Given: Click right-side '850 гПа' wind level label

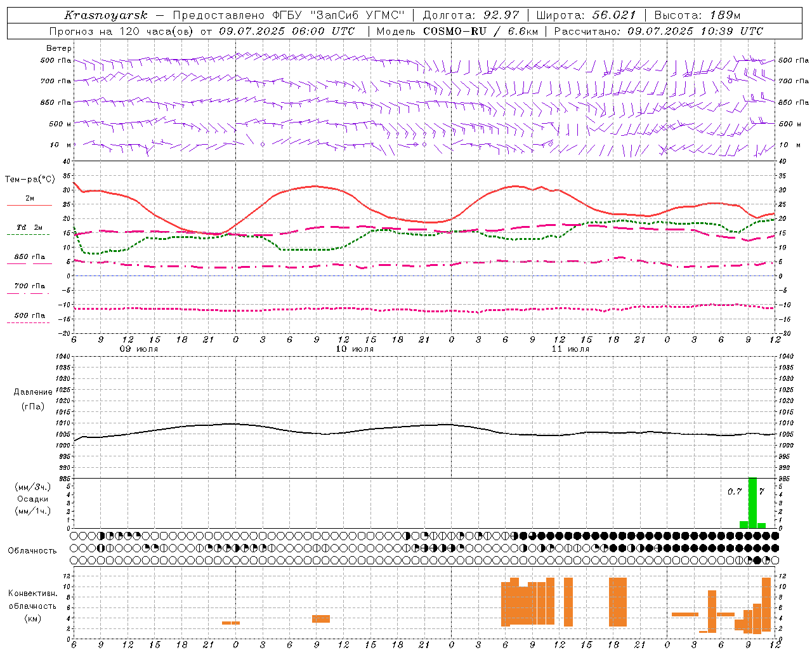Looking at the screenshot, I should pos(794,102).
